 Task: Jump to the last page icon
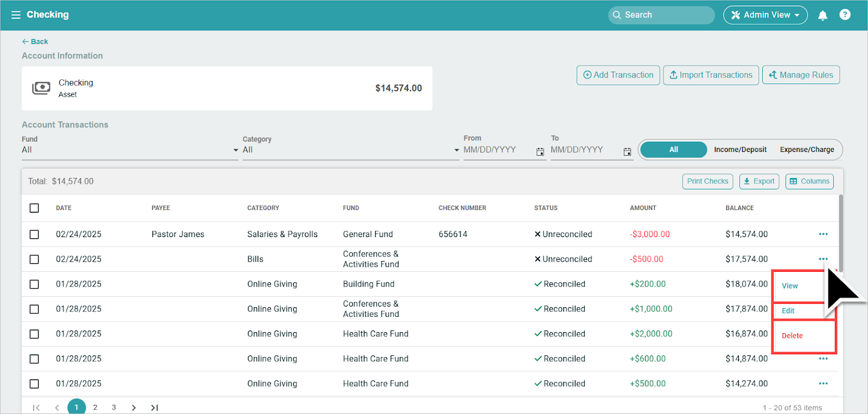(155, 407)
